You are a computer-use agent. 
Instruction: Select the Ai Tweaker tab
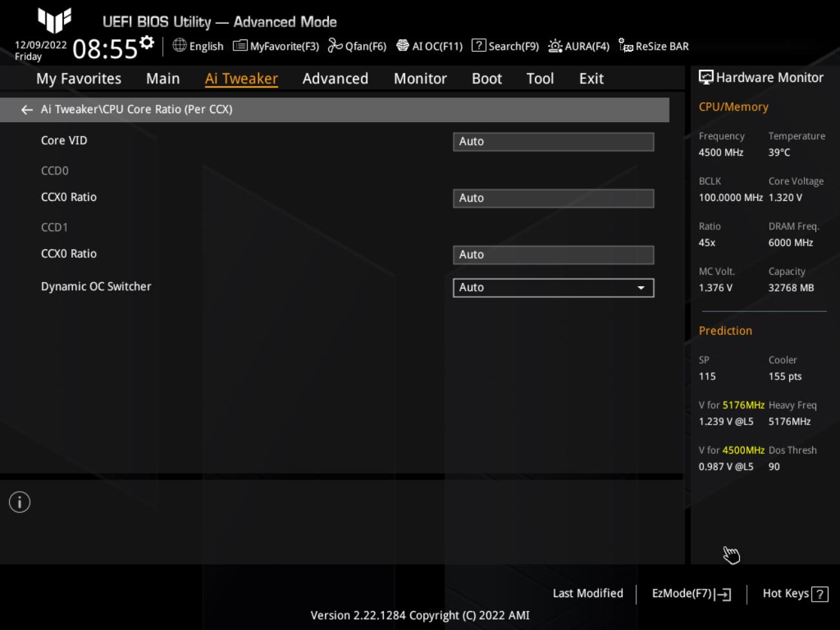click(x=241, y=79)
